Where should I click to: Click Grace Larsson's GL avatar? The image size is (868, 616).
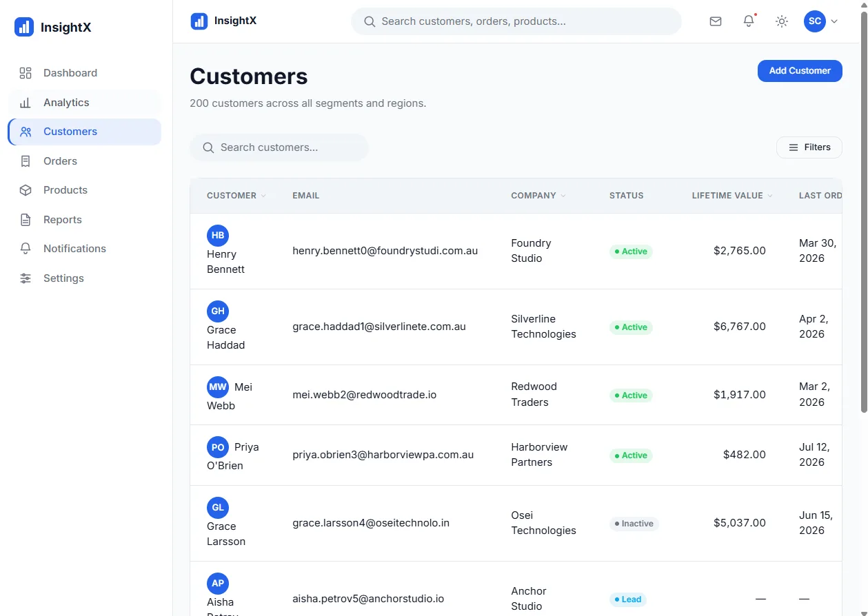pos(218,508)
